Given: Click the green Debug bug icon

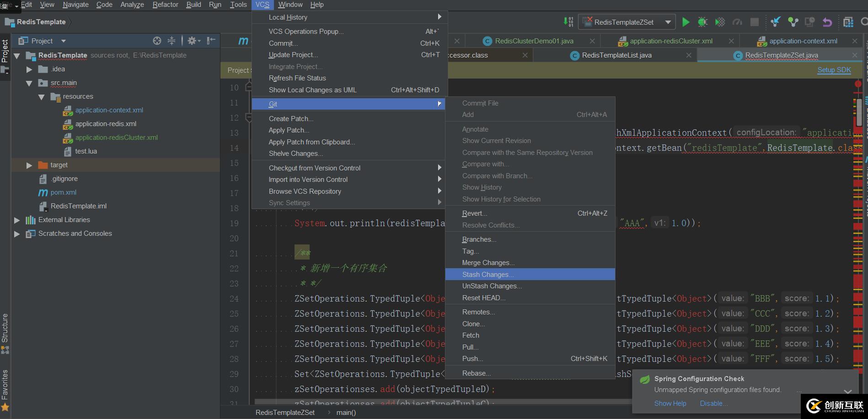Looking at the screenshot, I should click(x=702, y=22).
